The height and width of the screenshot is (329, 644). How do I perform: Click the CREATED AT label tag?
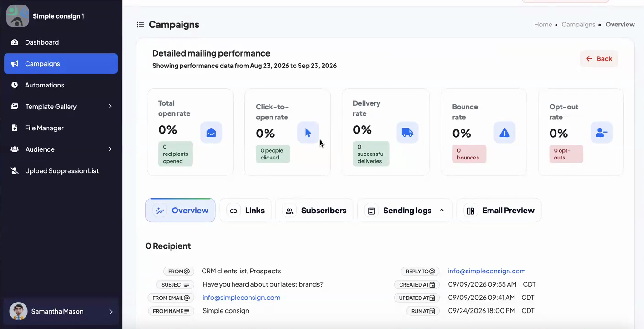coord(417,285)
